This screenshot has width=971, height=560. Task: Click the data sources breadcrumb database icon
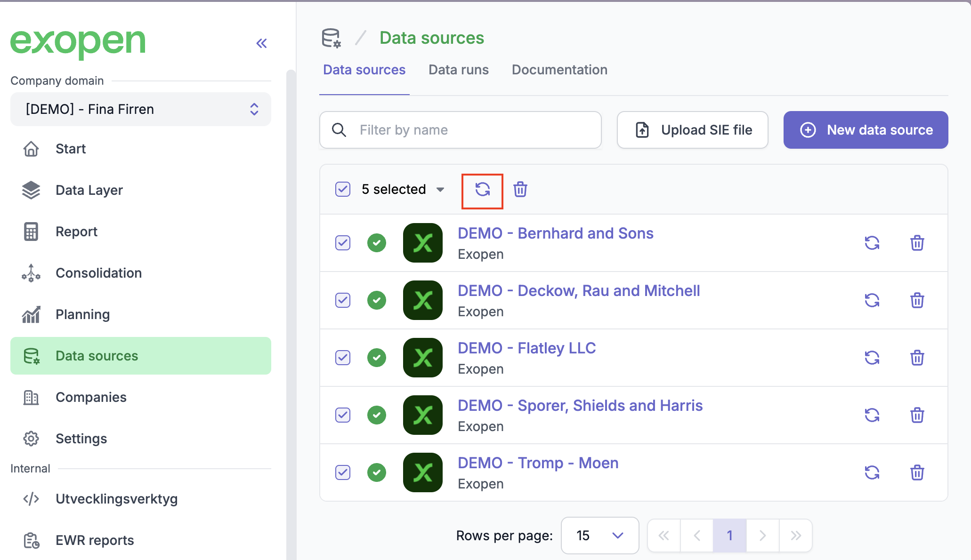tap(331, 38)
